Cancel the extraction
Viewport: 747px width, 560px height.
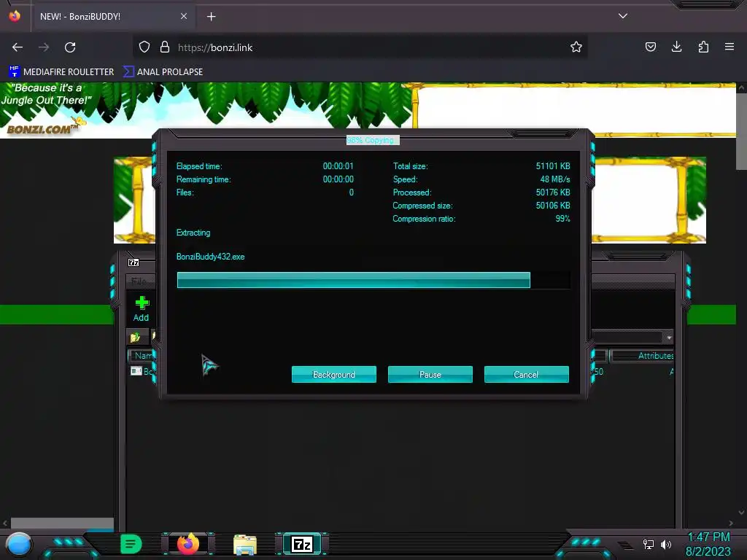click(527, 374)
